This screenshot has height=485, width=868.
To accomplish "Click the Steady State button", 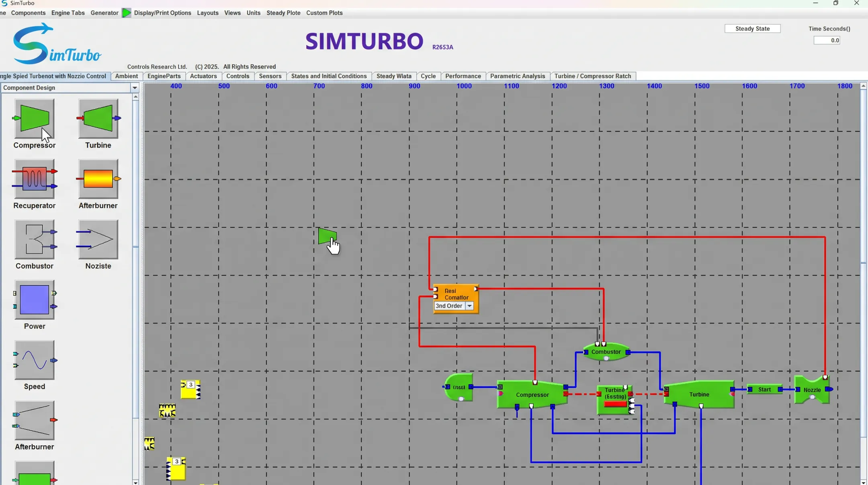I will 752,29.
